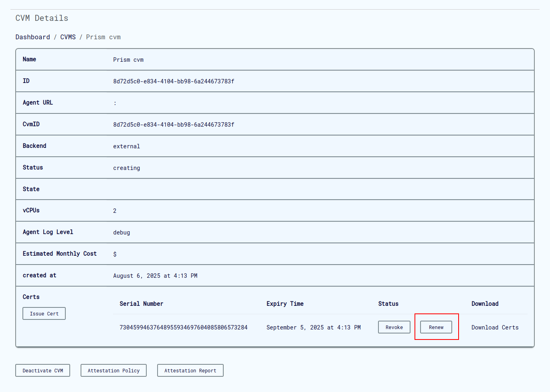Click the "Agent URL" label
Image resolution: width=550 pixels, height=392 pixels.
[38, 103]
